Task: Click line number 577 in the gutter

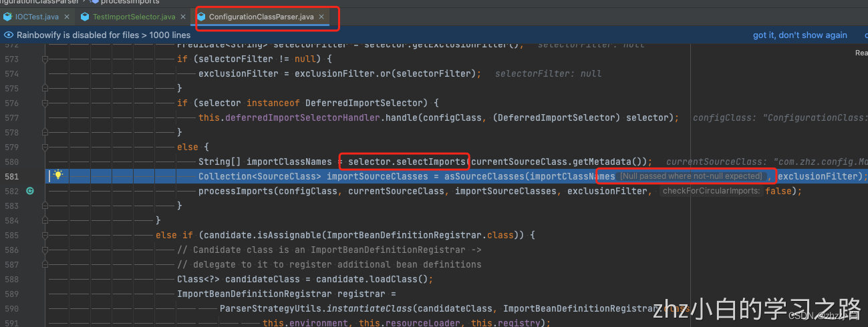Action: click(x=11, y=117)
